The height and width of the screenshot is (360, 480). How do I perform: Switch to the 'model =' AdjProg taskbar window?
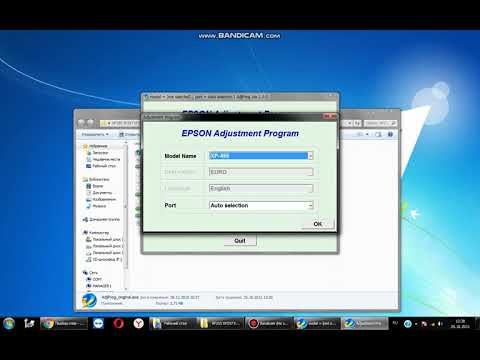coord(317,323)
